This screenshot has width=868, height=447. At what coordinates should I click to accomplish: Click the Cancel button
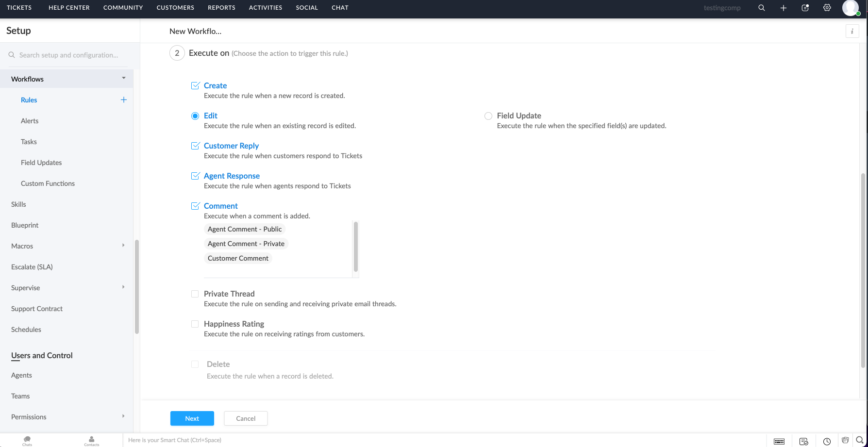point(246,418)
